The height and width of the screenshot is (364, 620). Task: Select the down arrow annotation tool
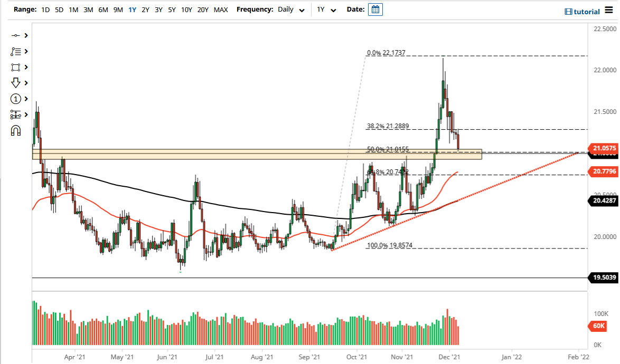[x=16, y=83]
